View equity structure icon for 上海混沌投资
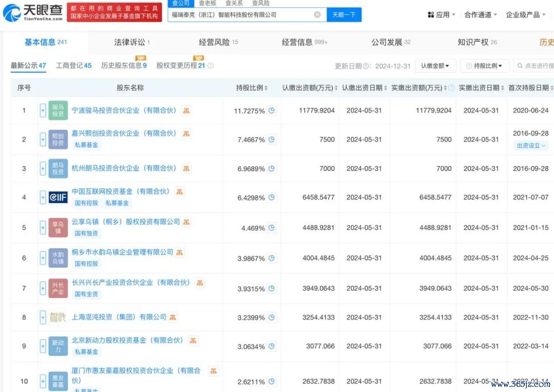This screenshot has width=554, height=392. tap(173, 317)
